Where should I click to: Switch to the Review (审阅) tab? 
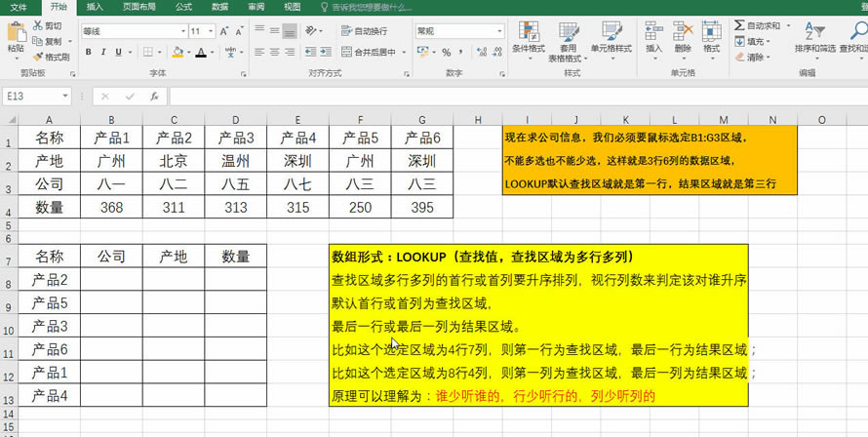point(256,7)
